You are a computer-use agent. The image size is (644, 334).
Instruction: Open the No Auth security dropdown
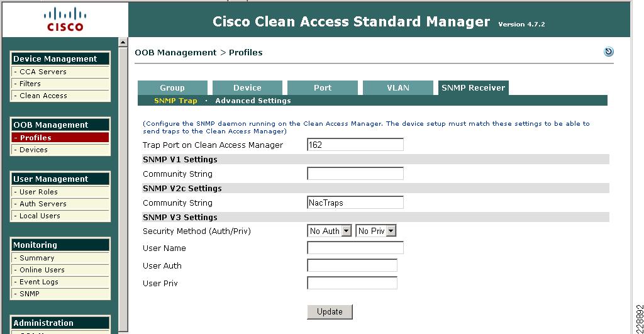pyautogui.click(x=330, y=231)
